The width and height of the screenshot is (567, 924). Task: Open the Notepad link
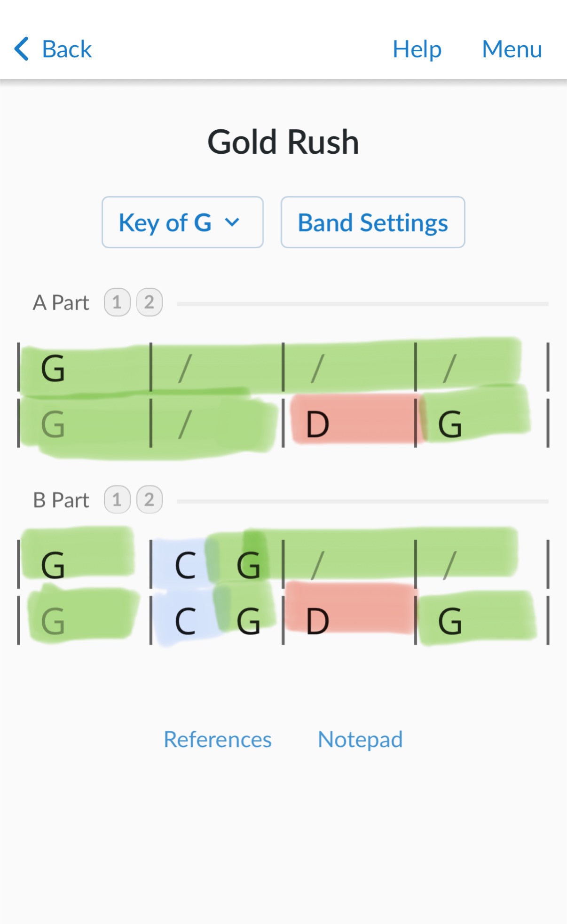(360, 739)
